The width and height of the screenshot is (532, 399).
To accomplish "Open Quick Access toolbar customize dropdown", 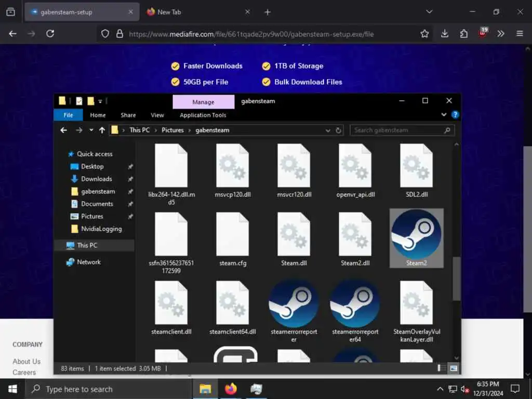I will pos(100,101).
